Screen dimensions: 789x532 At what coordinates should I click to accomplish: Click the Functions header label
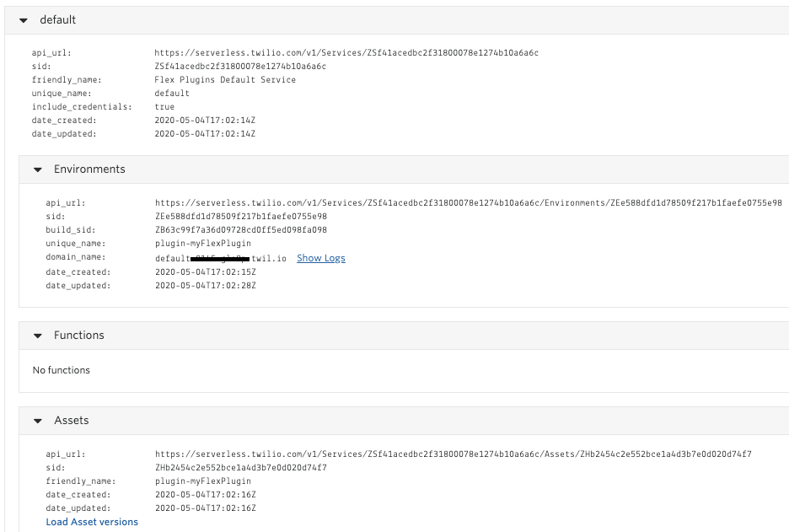coord(79,336)
